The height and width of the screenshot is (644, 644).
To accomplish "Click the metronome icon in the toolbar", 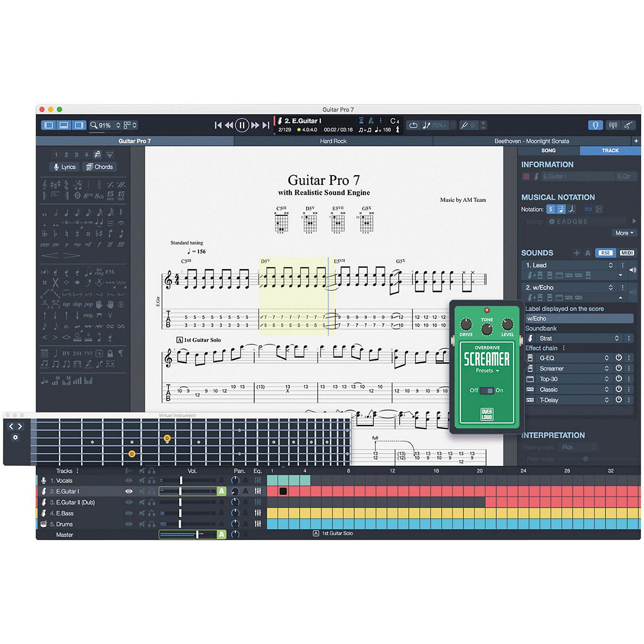I will point(371,120).
